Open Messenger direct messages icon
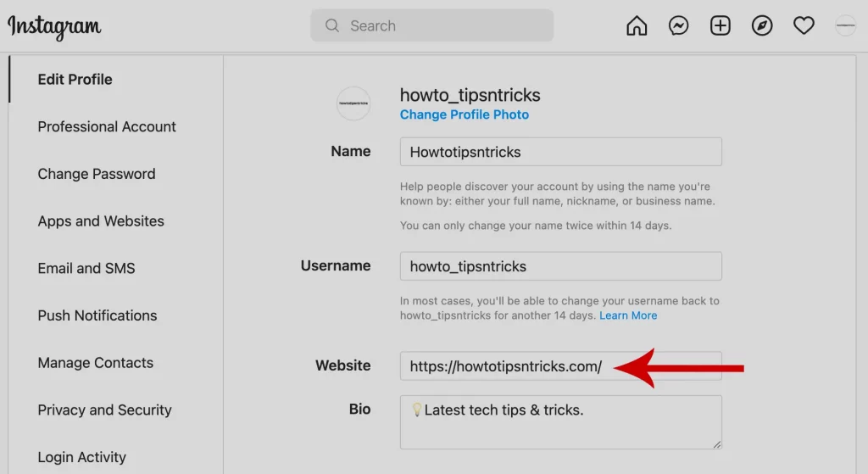868x474 pixels. [x=678, y=25]
